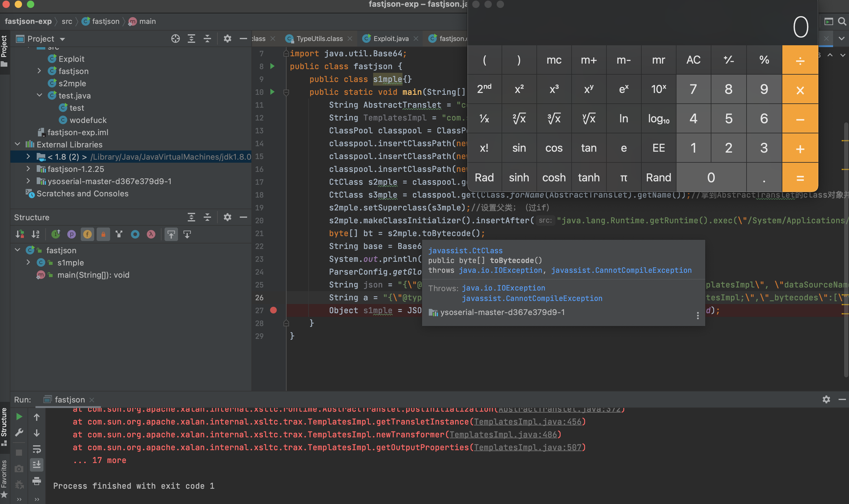Click run gutter arrow on line 10

272,92
